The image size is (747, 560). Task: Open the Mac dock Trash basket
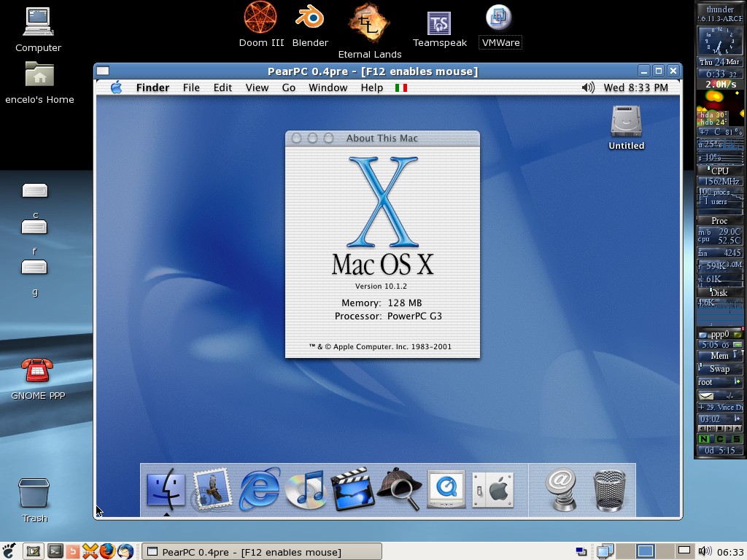click(x=609, y=490)
